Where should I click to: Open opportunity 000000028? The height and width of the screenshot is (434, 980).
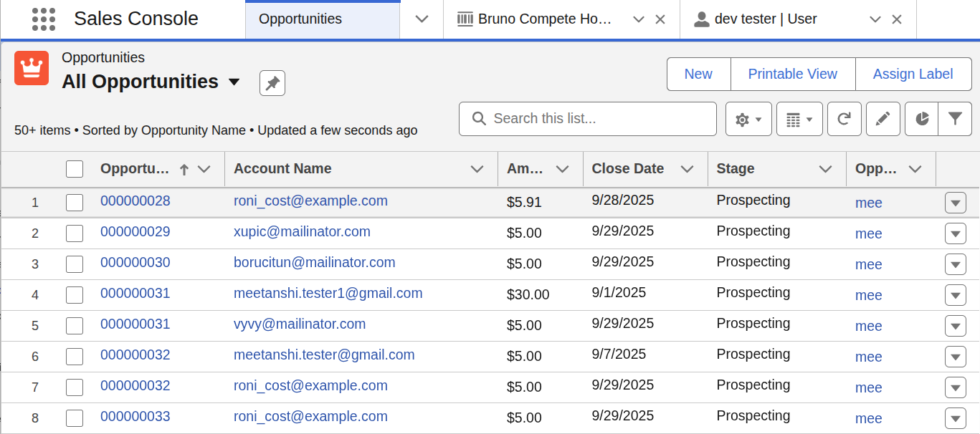pyautogui.click(x=135, y=201)
